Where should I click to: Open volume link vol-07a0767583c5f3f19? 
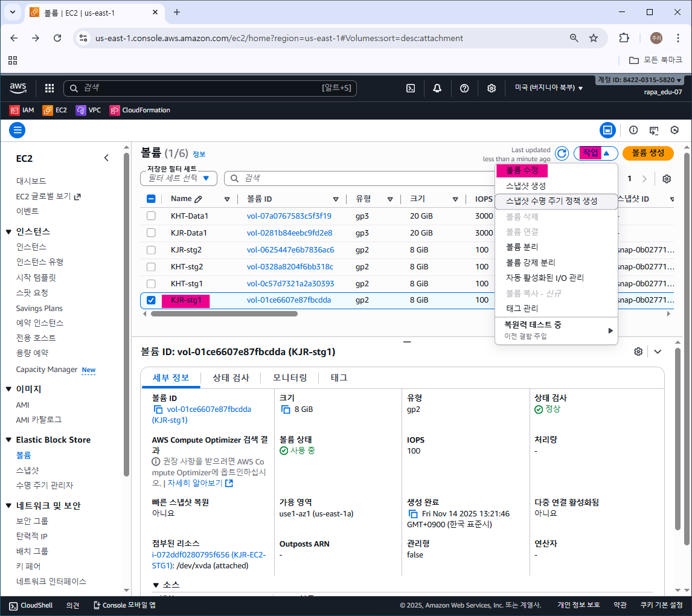pyautogui.click(x=289, y=216)
